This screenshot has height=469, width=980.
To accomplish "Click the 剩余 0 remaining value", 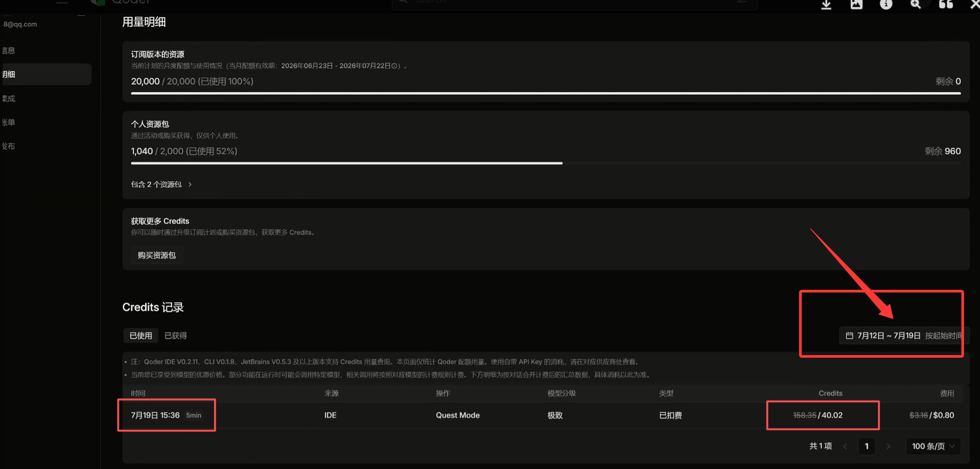I will click(x=948, y=81).
